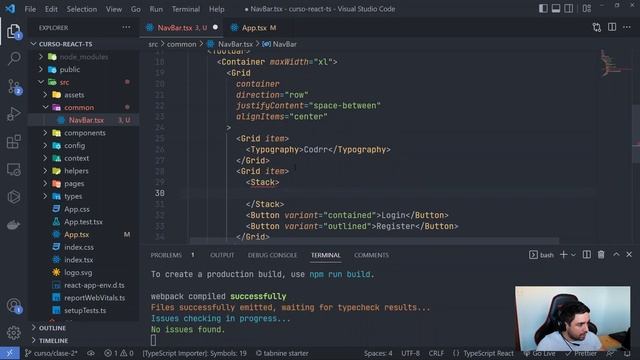Switch to the Comments panel tab
Viewport: 640px width, 360px height.
click(371, 255)
